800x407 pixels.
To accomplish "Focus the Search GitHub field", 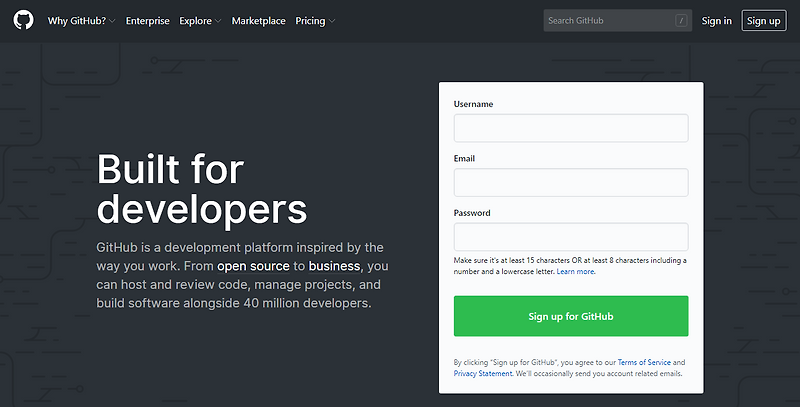I will tap(618, 20).
